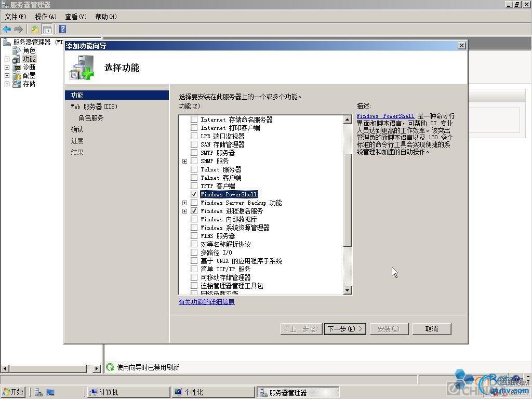Select the 连接管理器管理工具包 row
The image size is (532, 399).
232,286
